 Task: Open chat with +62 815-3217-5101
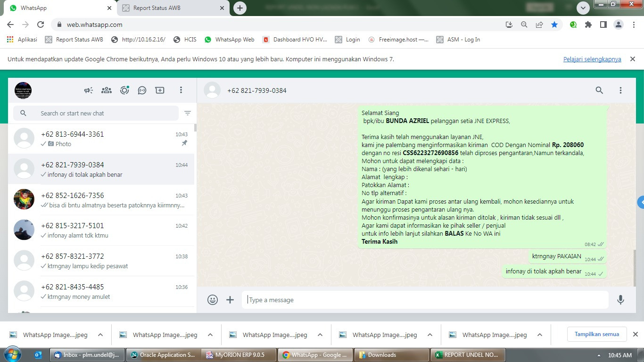(x=101, y=230)
